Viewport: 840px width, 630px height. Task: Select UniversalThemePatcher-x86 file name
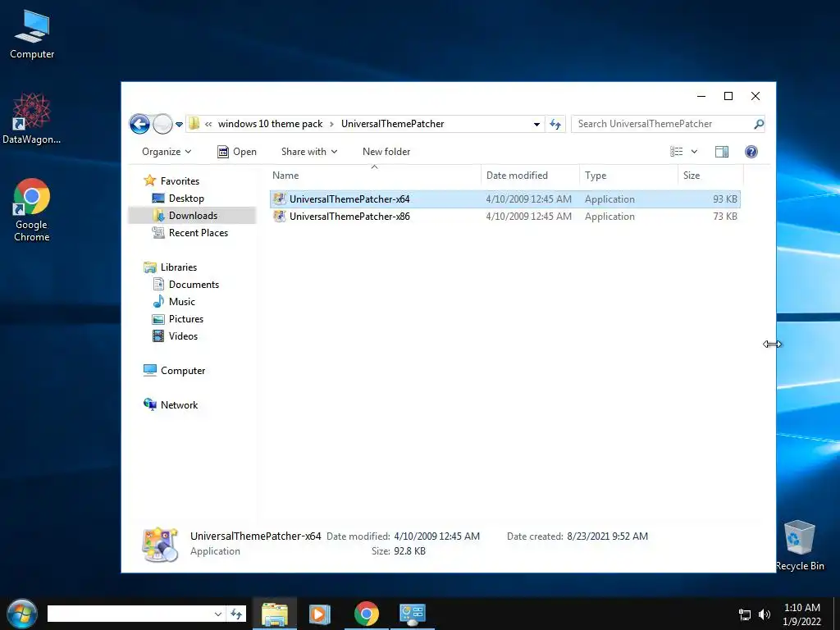349,217
